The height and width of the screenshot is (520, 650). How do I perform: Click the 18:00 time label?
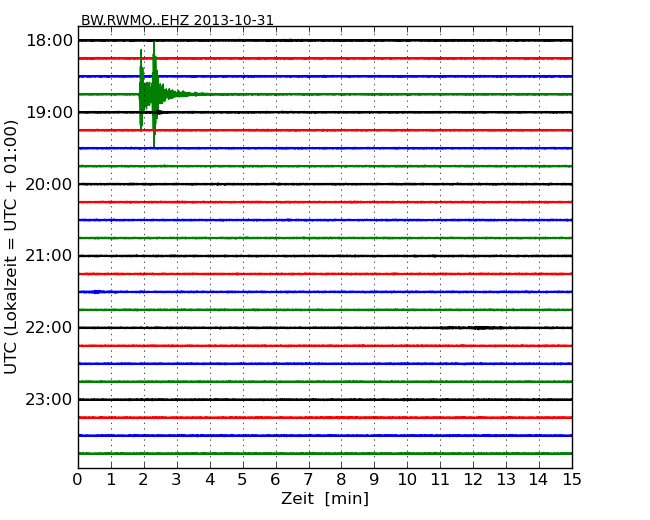point(49,41)
